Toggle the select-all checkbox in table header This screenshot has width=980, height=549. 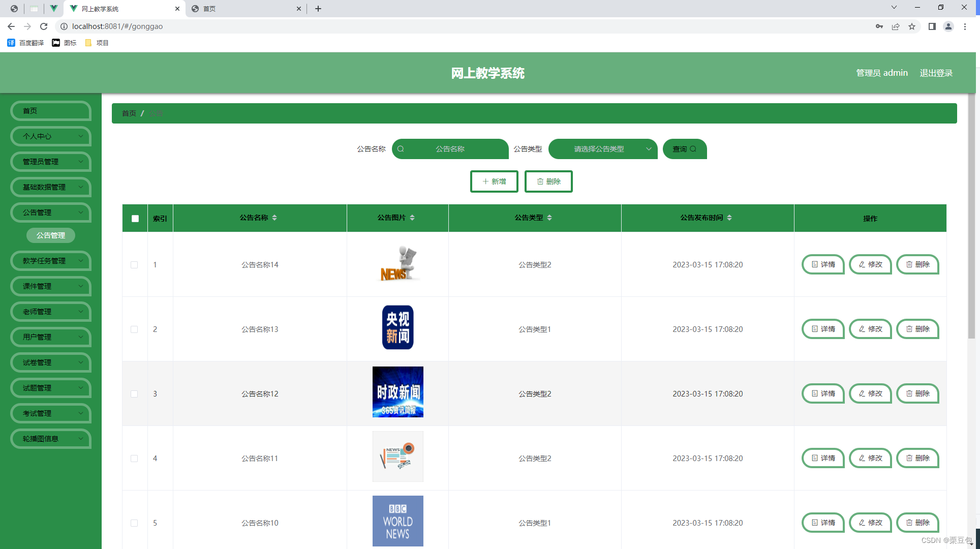pos(135,219)
